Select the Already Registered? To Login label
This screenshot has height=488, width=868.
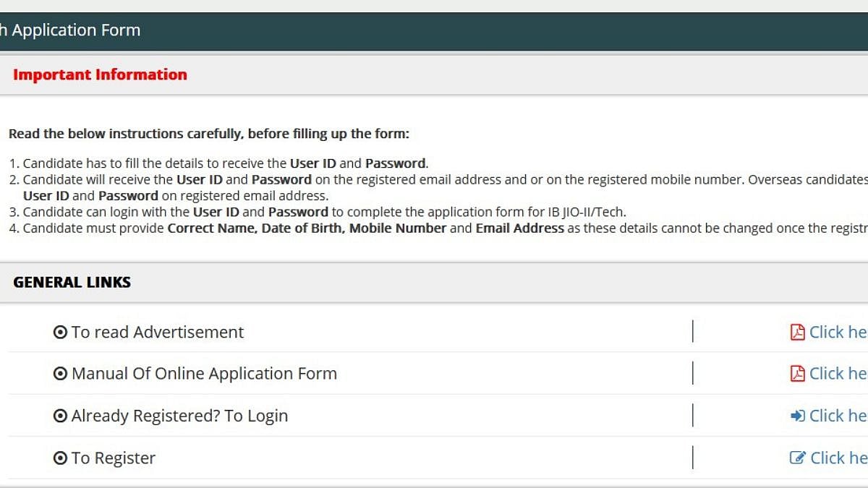(179, 416)
